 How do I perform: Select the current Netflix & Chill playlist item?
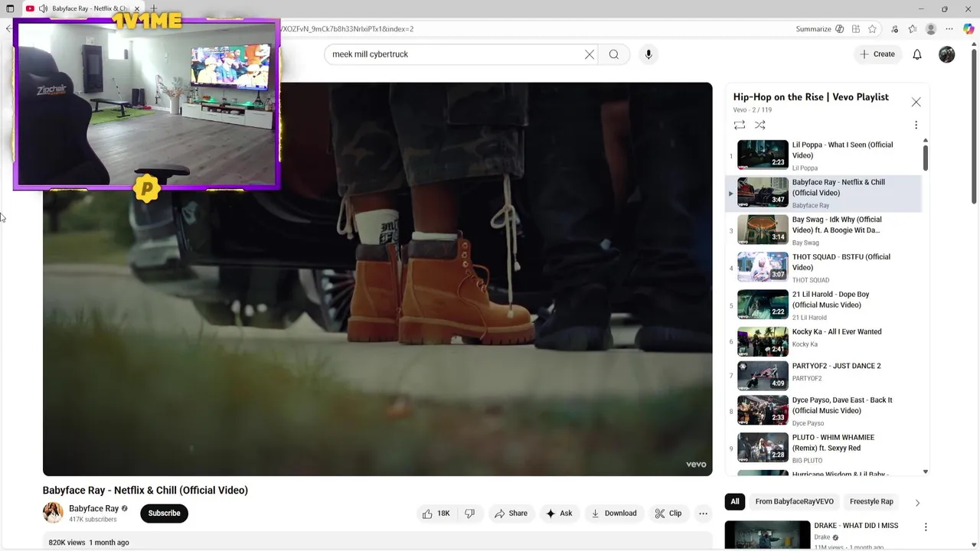[x=825, y=193]
